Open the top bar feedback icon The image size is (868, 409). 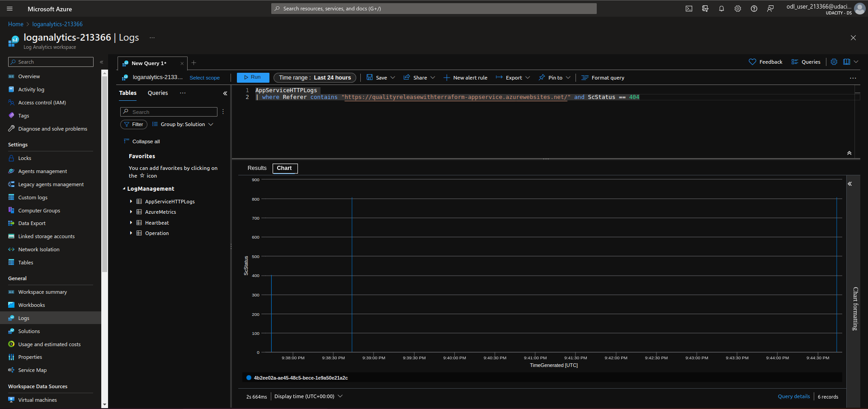(x=770, y=9)
